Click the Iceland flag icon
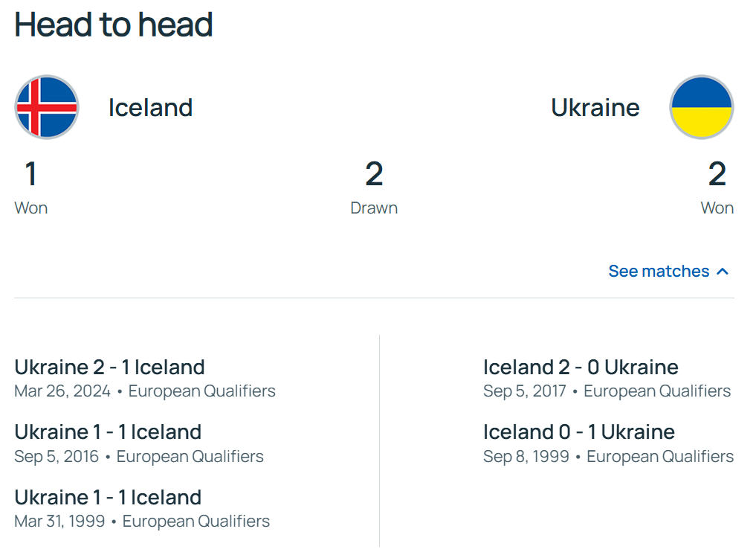Screen dimensions: 756x555 click(x=47, y=107)
